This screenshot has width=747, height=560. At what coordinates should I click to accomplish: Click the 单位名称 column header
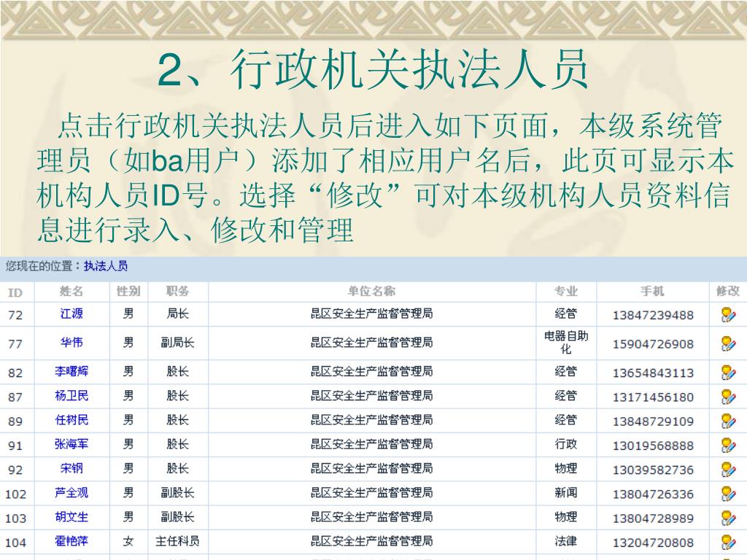tap(371, 292)
